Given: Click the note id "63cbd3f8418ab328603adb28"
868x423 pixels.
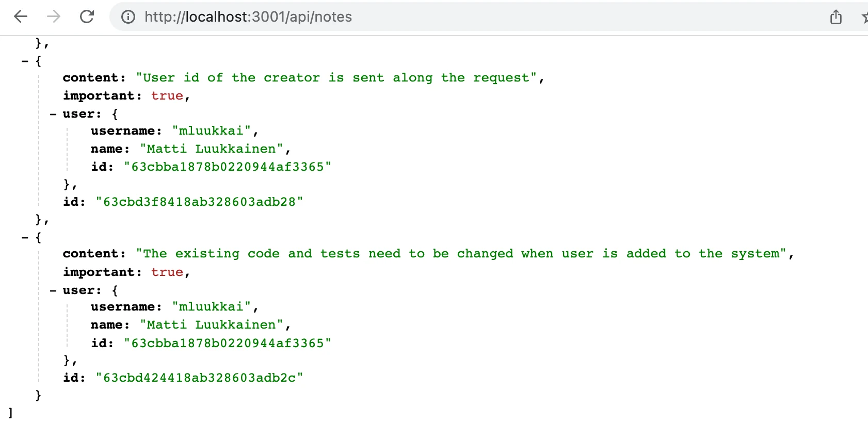Looking at the screenshot, I should pyautogui.click(x=199, y=202).
